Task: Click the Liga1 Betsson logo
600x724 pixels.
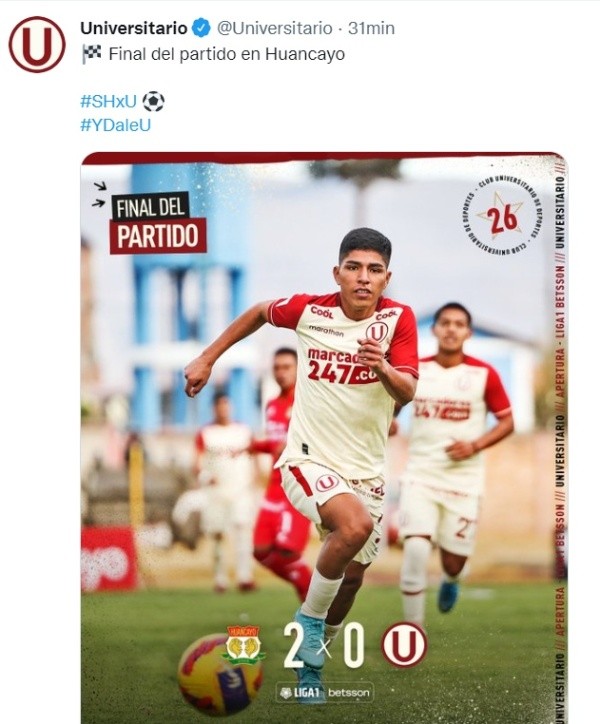Action: (x=325, y=692)
